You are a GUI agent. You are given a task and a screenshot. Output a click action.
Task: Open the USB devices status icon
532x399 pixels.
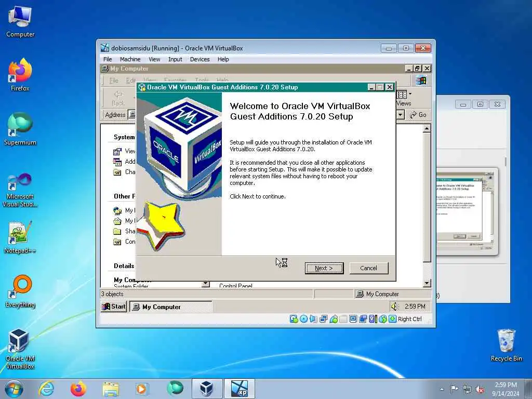tap(334, 319)
